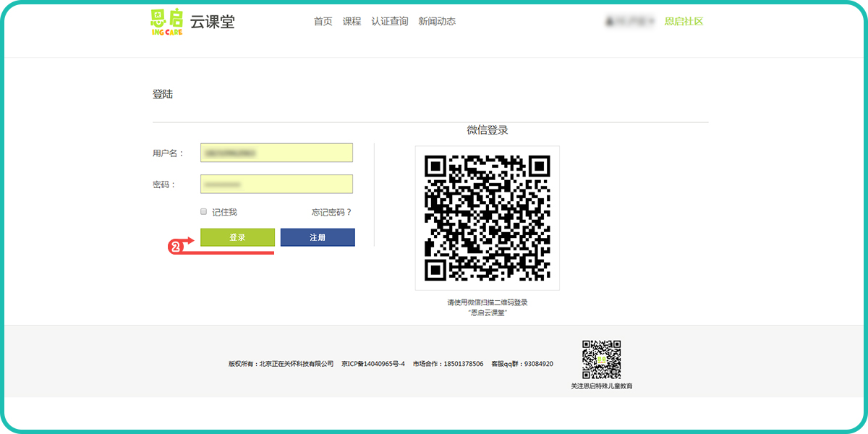The height and width of the screenshot is (434, 868).
Task: Click the red number 2 step marker
Action: (x=174, y=247)
